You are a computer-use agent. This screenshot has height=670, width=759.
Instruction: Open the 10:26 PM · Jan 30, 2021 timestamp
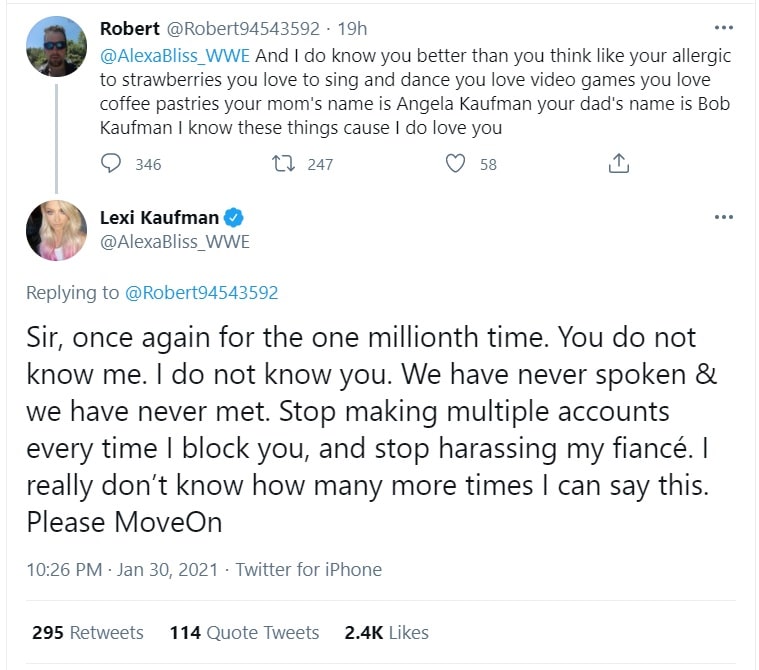[x=124, y=569]
